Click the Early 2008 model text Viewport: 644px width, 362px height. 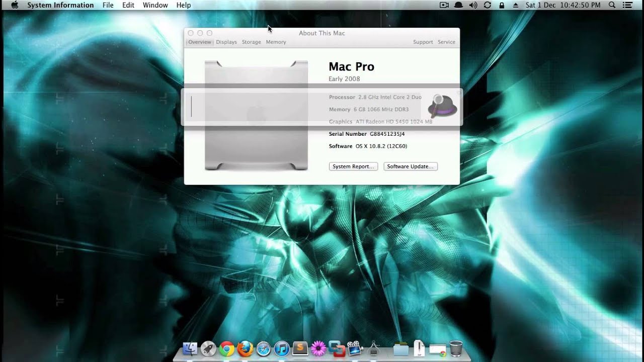pyautogui.click(x=344, y=79)
